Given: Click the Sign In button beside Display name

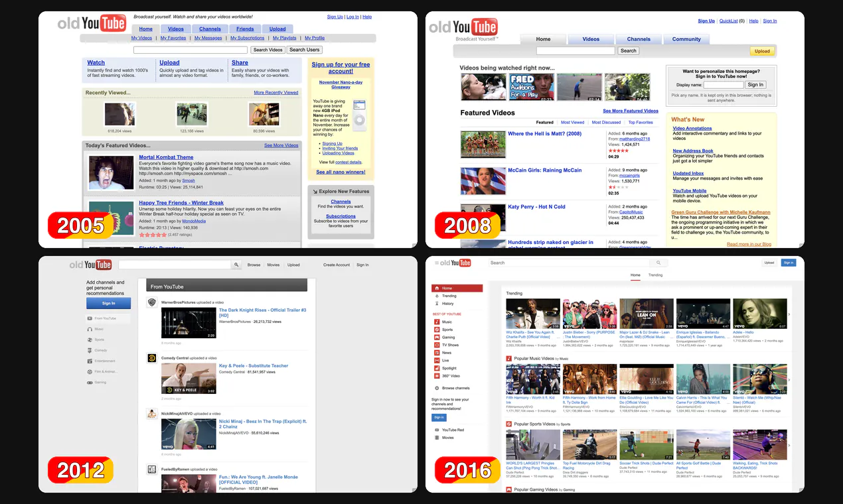Looking at the screenshot, I should pyautogui.click(x=755, y=85).
